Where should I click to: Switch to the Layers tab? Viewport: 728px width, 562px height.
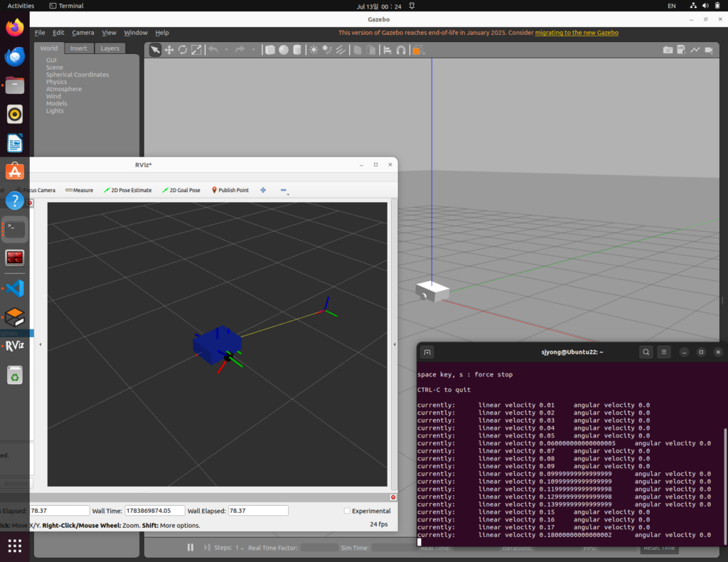click(x=110, y=48)
